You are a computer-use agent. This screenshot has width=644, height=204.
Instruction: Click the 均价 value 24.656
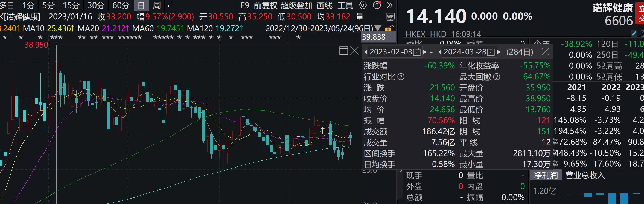coord(442,110)
